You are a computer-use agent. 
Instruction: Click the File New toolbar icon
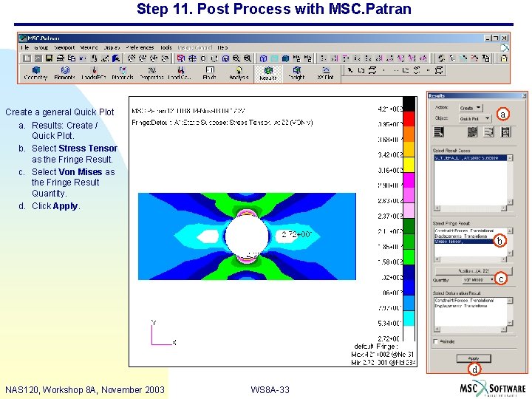tap(27, 58)
